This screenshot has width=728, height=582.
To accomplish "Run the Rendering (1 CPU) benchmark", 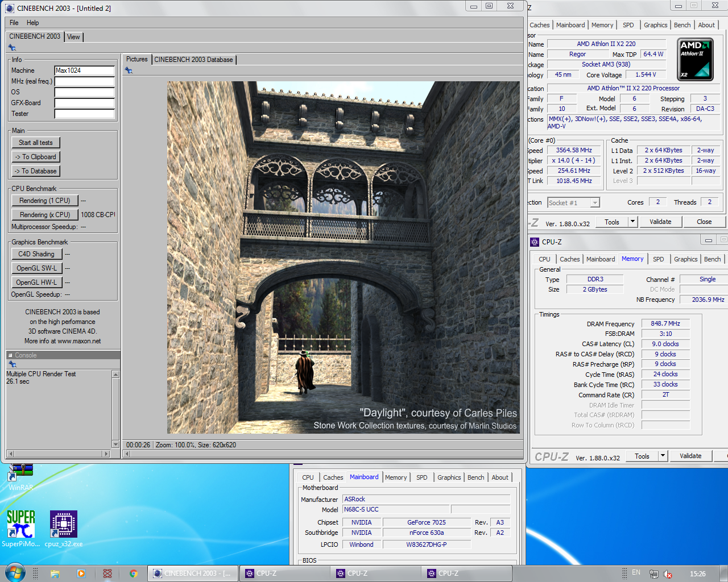I will [45, 201].
